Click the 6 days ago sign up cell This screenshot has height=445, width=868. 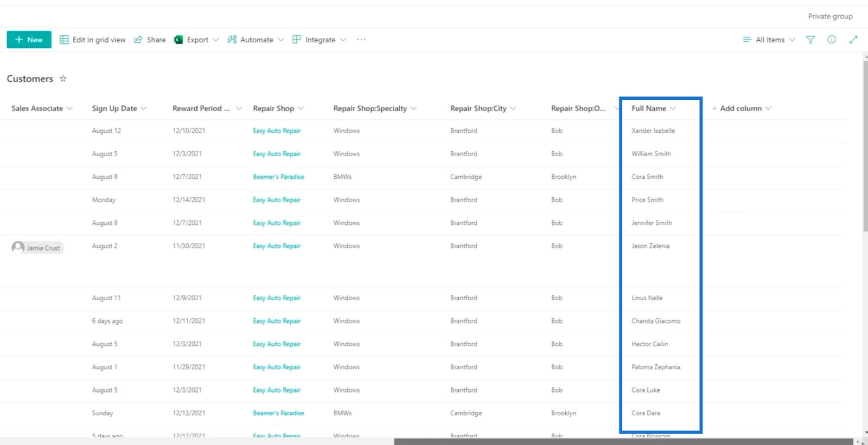[x=107, y=321]
